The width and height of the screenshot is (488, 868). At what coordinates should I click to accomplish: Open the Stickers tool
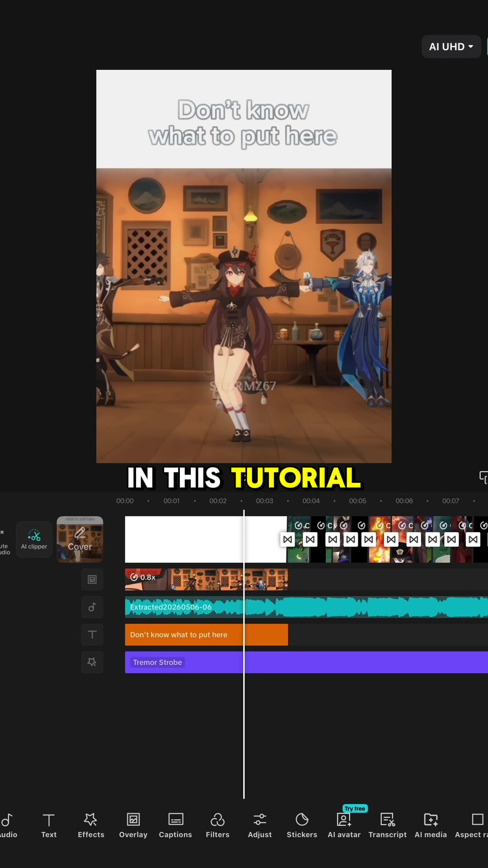pyautogui.click(x=302, y=826)
